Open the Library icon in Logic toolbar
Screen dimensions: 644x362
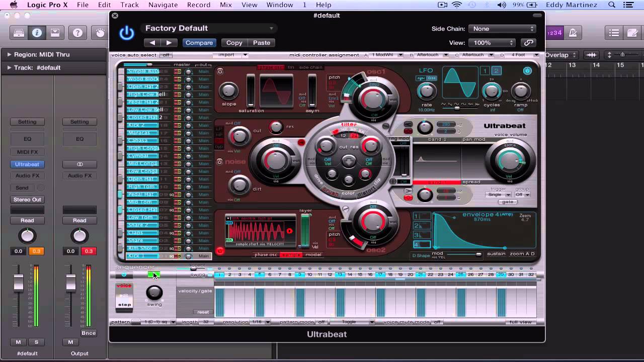tap(19, 33)
